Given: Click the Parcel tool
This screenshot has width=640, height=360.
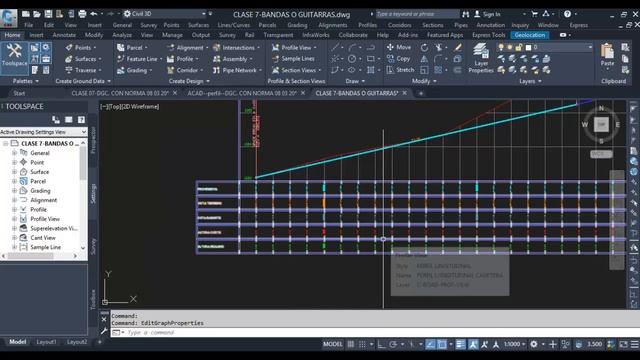Looking at the screenshot, I should 131,48.
